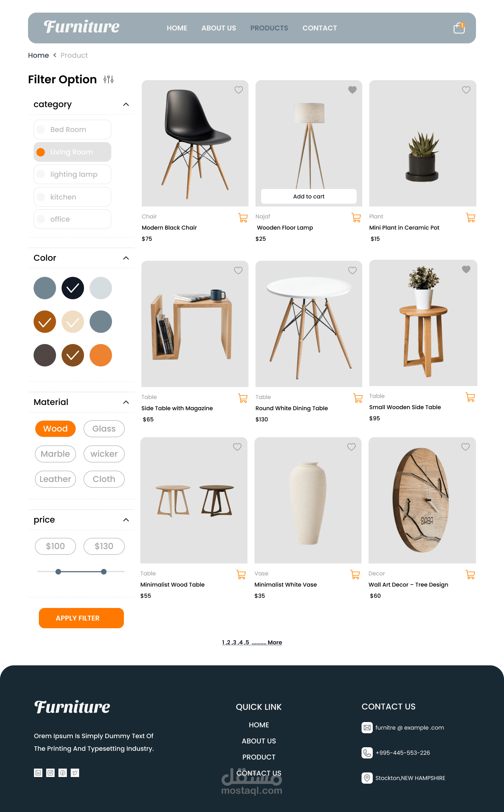Collapse the Color filter section chevron

point(126,258)
